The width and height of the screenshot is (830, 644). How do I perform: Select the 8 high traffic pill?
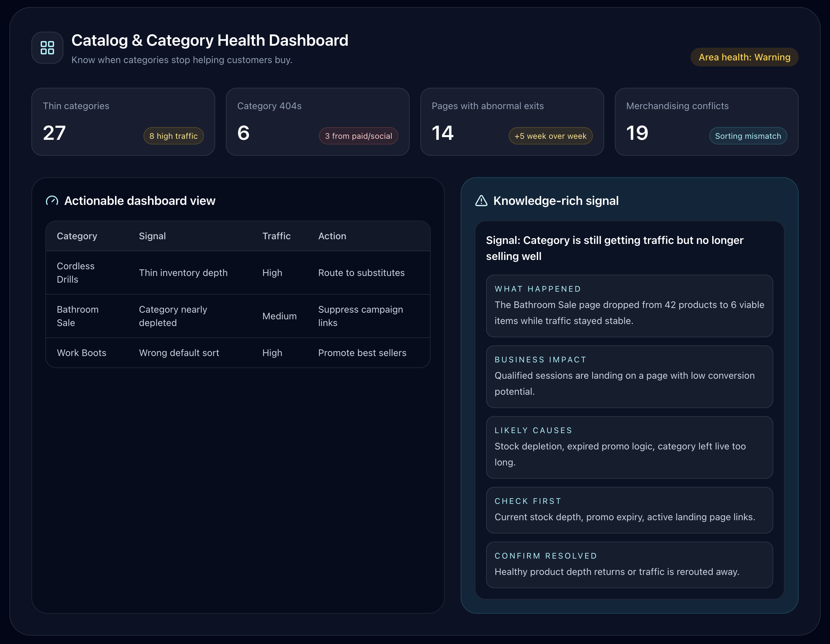[173, 136]
